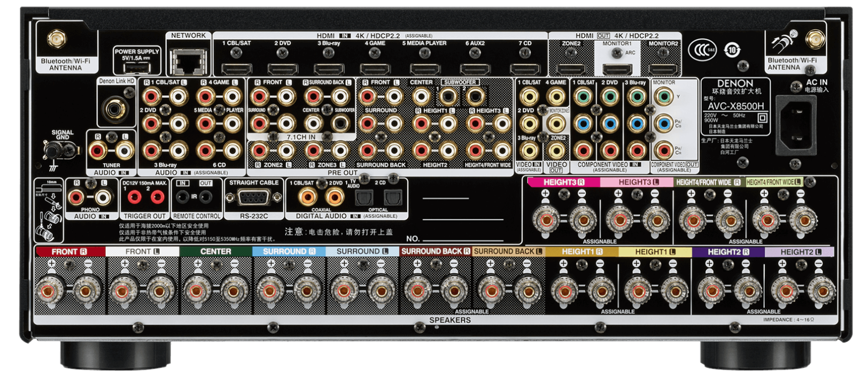868x382 pixels.
Task: Click the AVC-X8500H model number
Action: click(735, 106)
